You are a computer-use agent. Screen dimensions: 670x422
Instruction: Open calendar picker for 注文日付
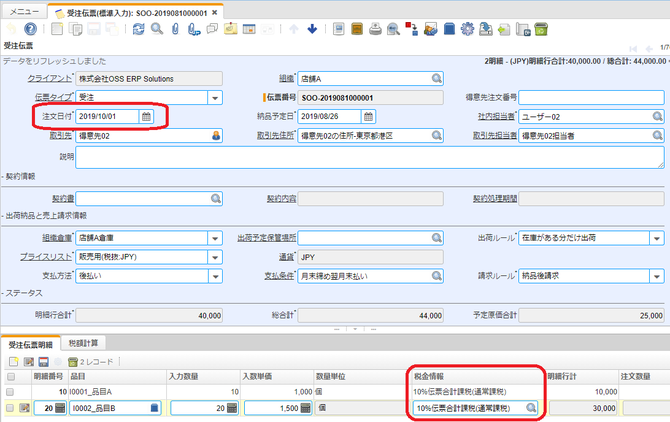click(x=146, y=117)
